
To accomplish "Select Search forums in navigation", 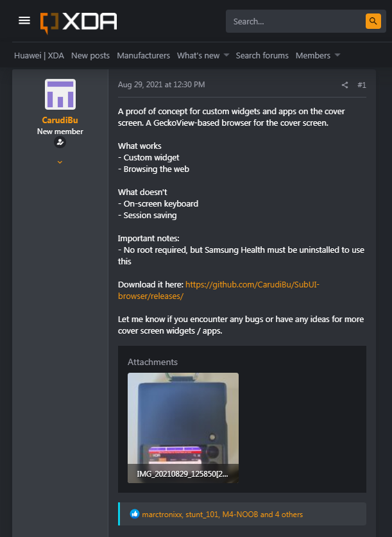I will click(262, 55).
